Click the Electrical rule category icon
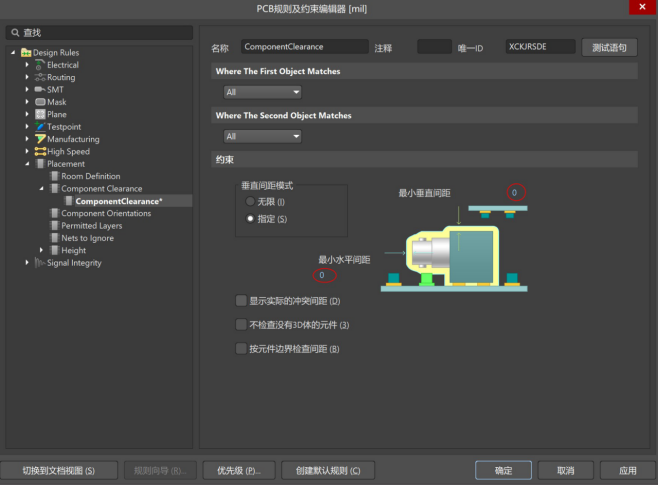Viewport: 659px width, 486px height. pos(40,65)
